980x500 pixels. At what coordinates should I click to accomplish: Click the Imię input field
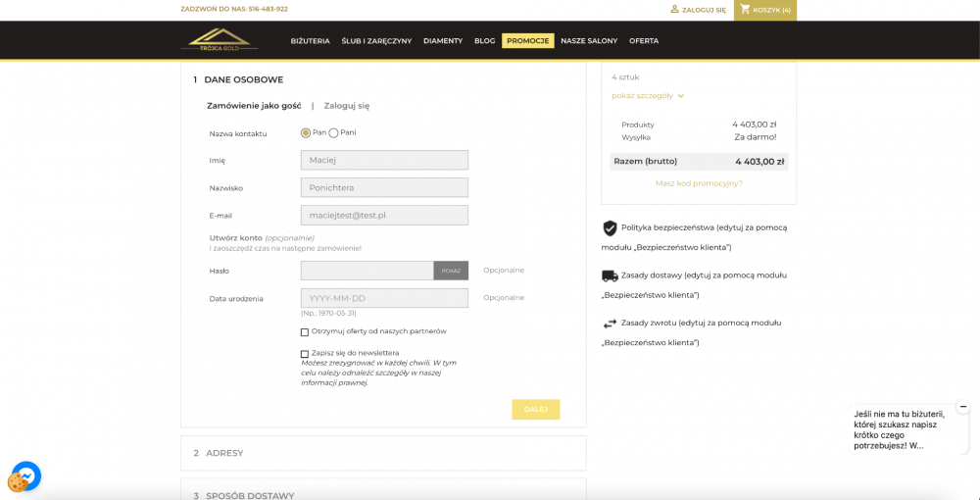point(384,160)
